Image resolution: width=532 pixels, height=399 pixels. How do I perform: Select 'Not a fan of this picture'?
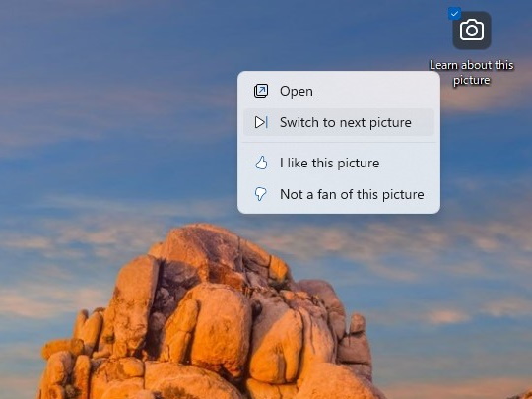pyautogui.click(x=339, y=194)
